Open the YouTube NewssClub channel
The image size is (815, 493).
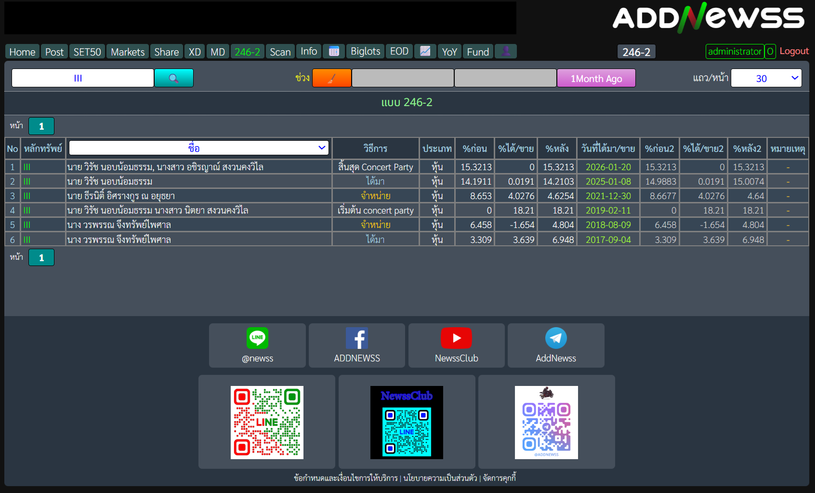(456, 345)
